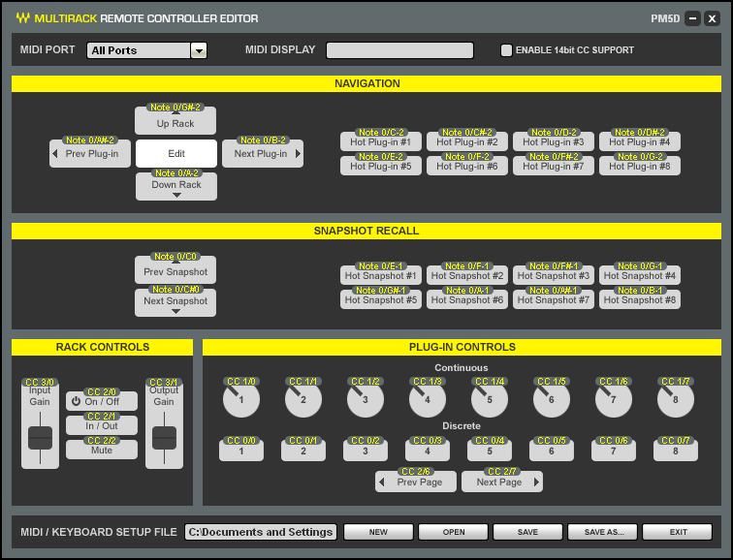
Task: Click the Prev Snapshot button
Action: 175,269
